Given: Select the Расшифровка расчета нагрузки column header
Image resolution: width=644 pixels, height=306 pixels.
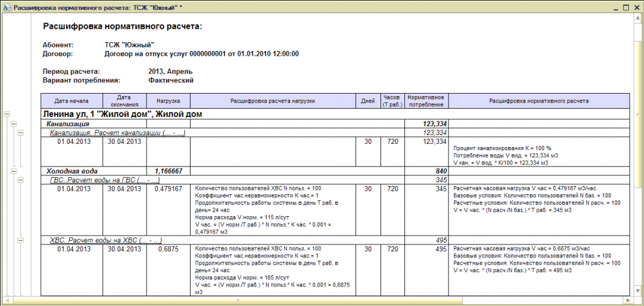Looking at the screenshot, I should tap(273, 101).
